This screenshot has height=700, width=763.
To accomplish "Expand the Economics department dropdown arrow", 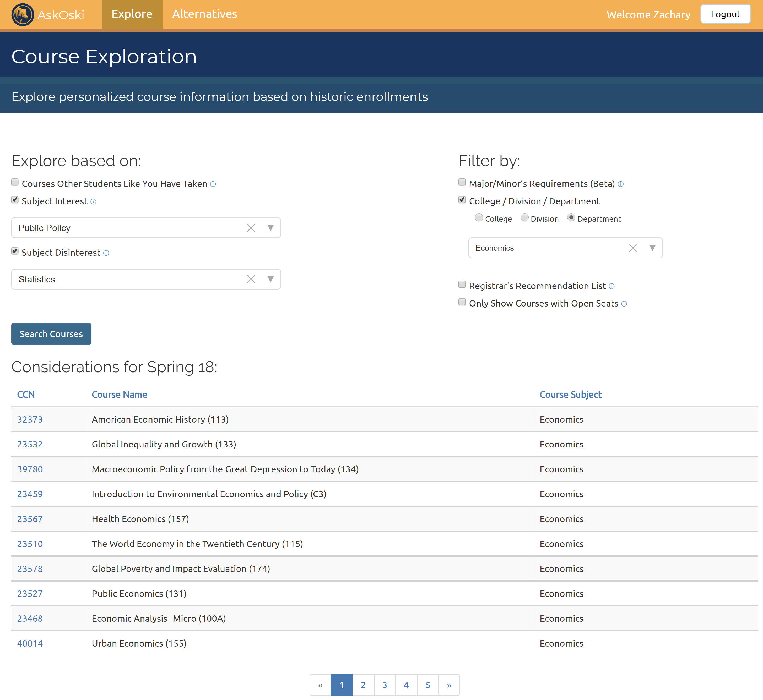I will (x=652, y=248).
